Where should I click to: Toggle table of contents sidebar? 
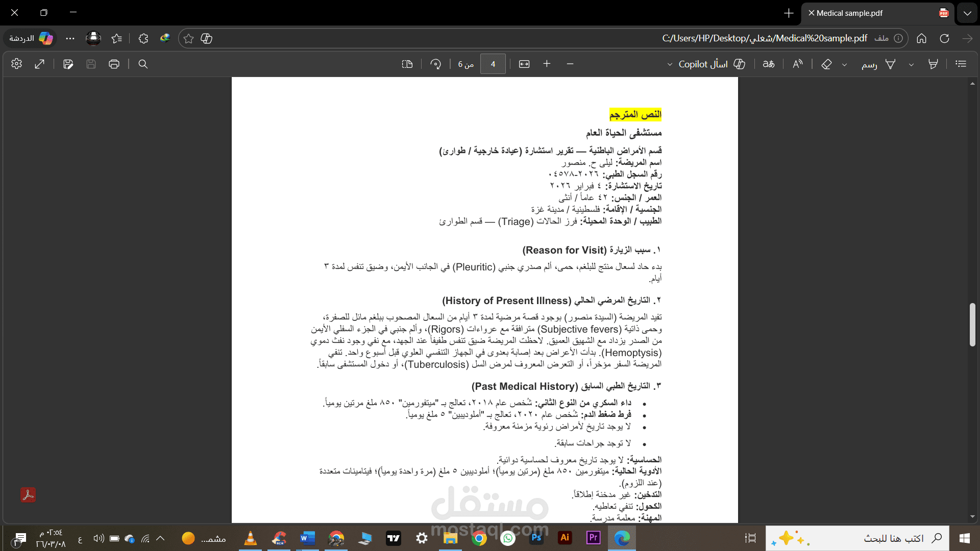click(961, 64)
